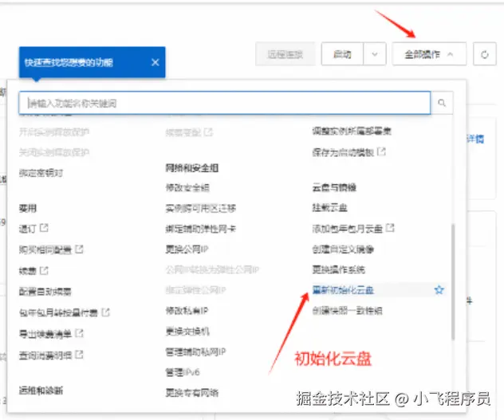Choose 管理IPv6
Image resolution: width=504 pixels, height=420 pixels.
tap(183, 372)
